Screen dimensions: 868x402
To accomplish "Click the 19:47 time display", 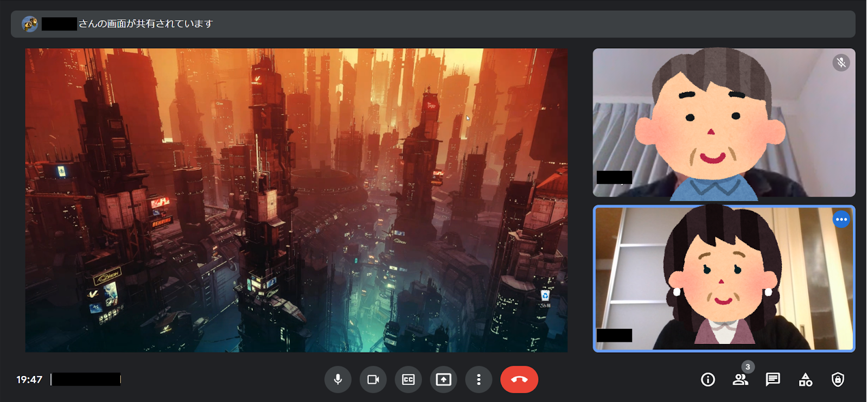I will [x=29, y=380].
